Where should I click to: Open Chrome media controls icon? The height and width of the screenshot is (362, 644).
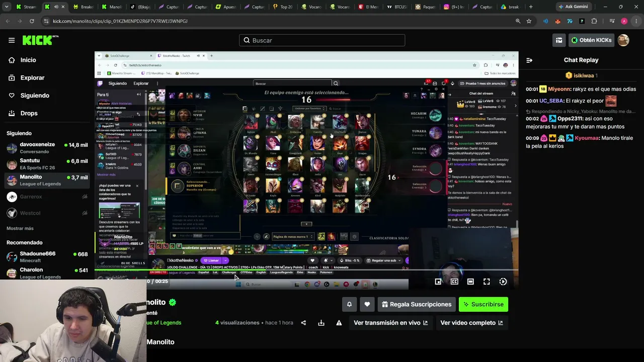pyautogui.click(x=612, y=21)
